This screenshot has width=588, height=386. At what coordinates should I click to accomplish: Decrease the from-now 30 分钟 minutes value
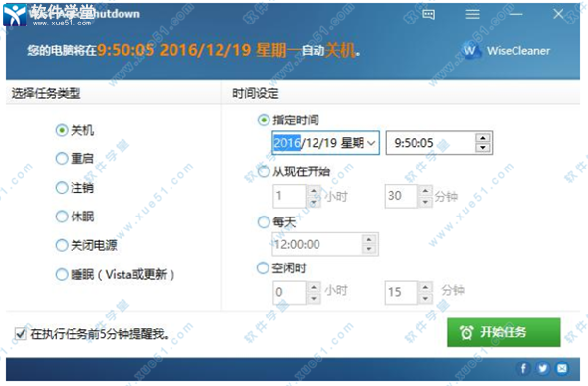425,202
